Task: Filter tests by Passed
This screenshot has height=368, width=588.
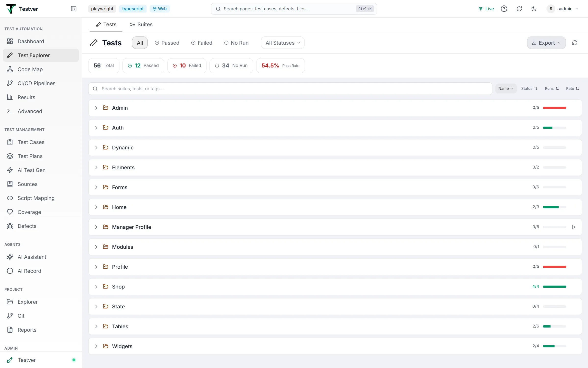Action: [x=167, y=43]
